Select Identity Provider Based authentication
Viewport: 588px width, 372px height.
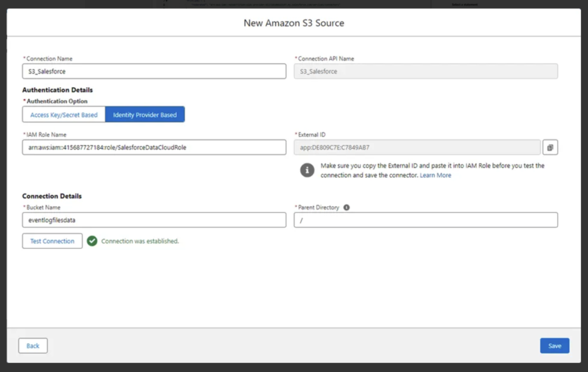pyautogui.click(x=145, y=115)
